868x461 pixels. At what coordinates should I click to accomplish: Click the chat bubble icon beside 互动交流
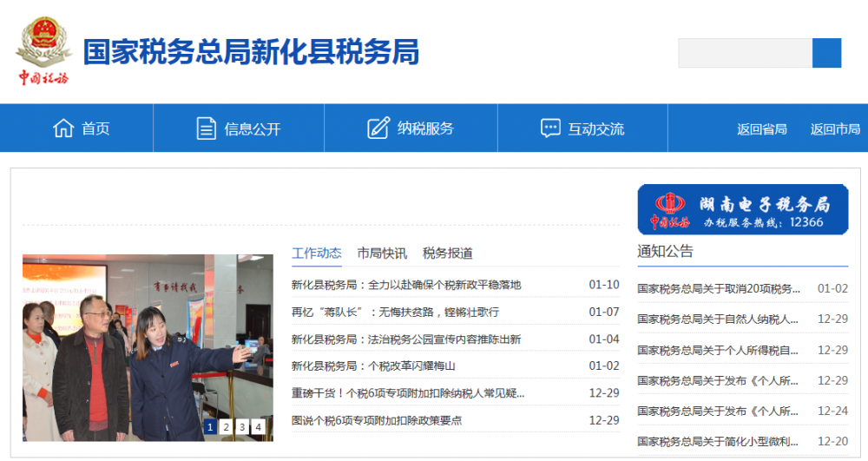[x=550, y=128]
